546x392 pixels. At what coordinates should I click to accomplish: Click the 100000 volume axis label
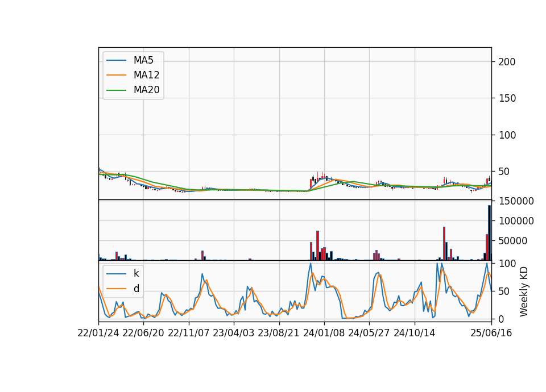coord(516,221)
